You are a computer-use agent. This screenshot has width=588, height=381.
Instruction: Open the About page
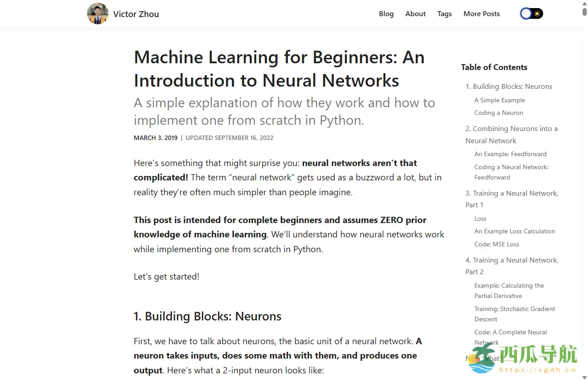(415, 13)
